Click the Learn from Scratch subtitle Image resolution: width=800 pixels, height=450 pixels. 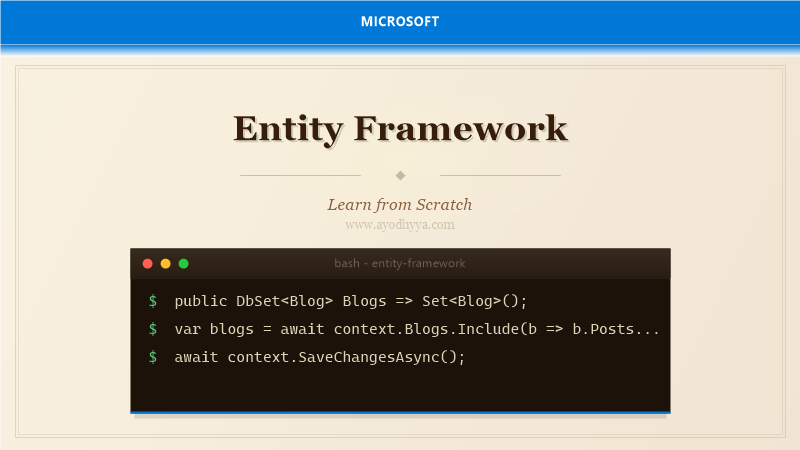400,205
